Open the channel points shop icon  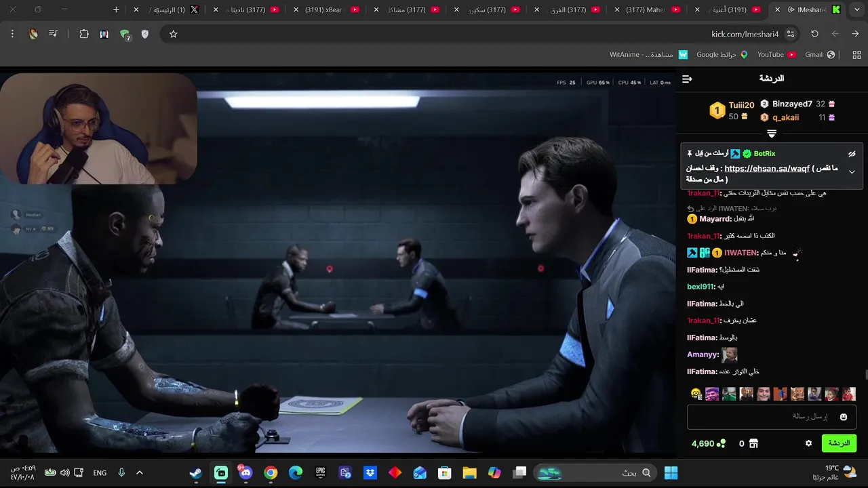tap(753, 443)
